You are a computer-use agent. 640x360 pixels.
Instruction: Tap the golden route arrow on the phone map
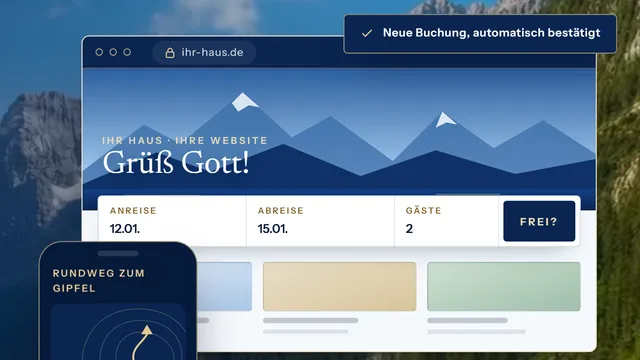pyautogui.click(x=142, y=342)
